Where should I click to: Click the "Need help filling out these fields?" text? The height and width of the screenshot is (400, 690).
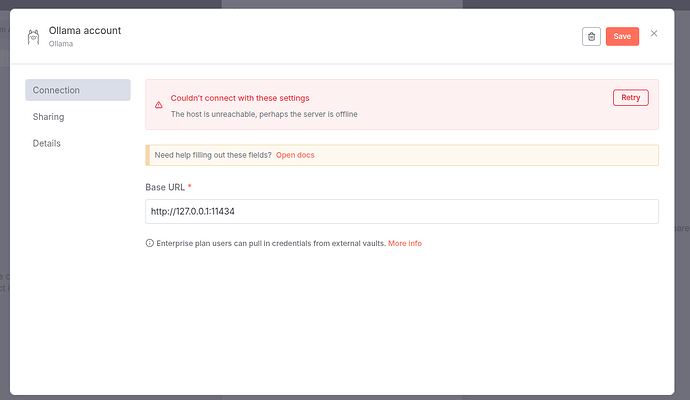point(213,155)
